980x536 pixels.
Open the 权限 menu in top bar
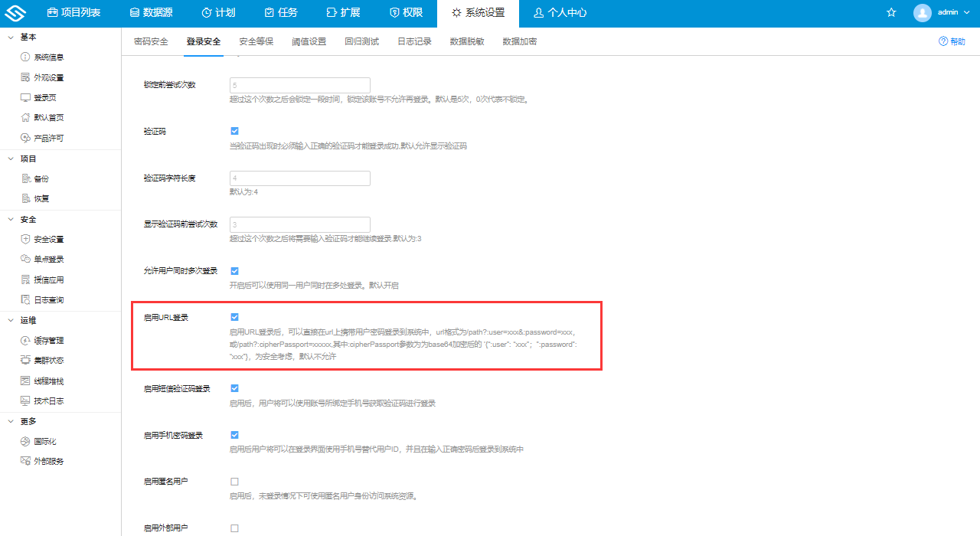pos(407,12)
